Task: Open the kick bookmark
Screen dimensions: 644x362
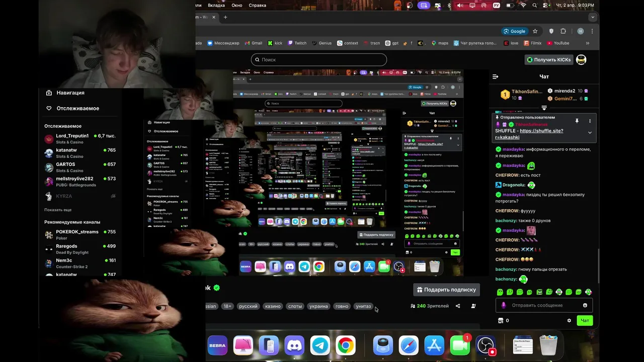Action: (275, 43)
